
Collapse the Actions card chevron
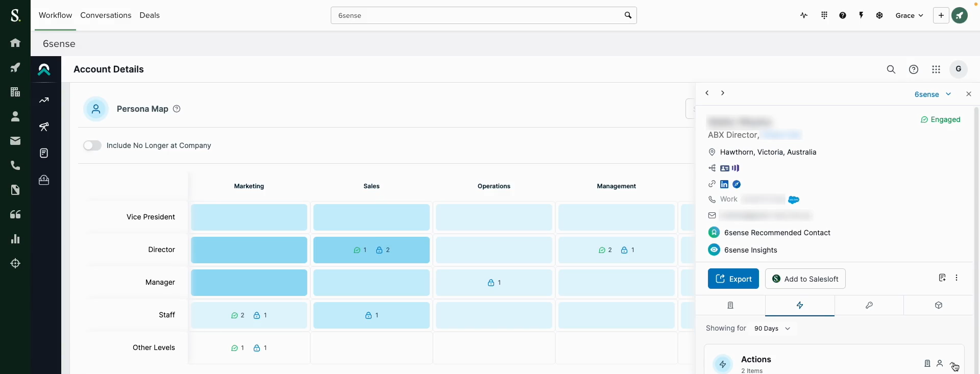[952, 364]
